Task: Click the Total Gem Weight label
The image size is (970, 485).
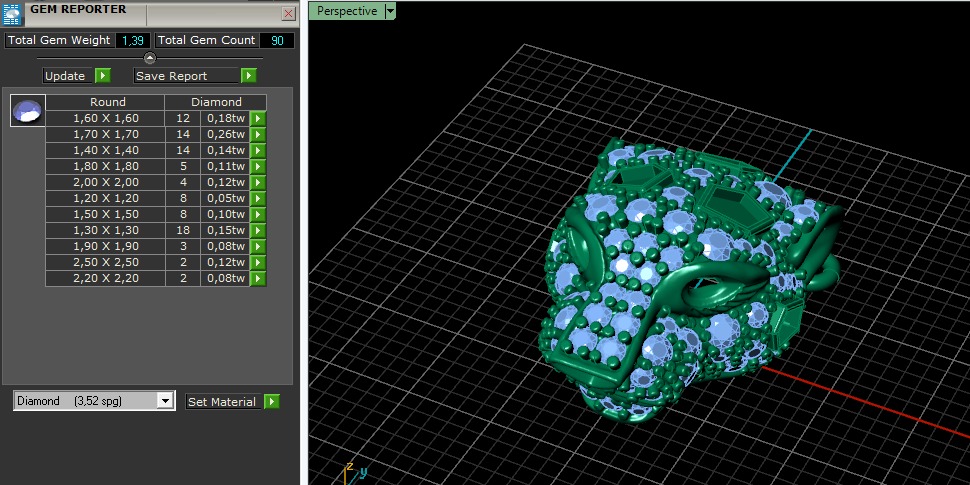Action: [x=59, y=40]
